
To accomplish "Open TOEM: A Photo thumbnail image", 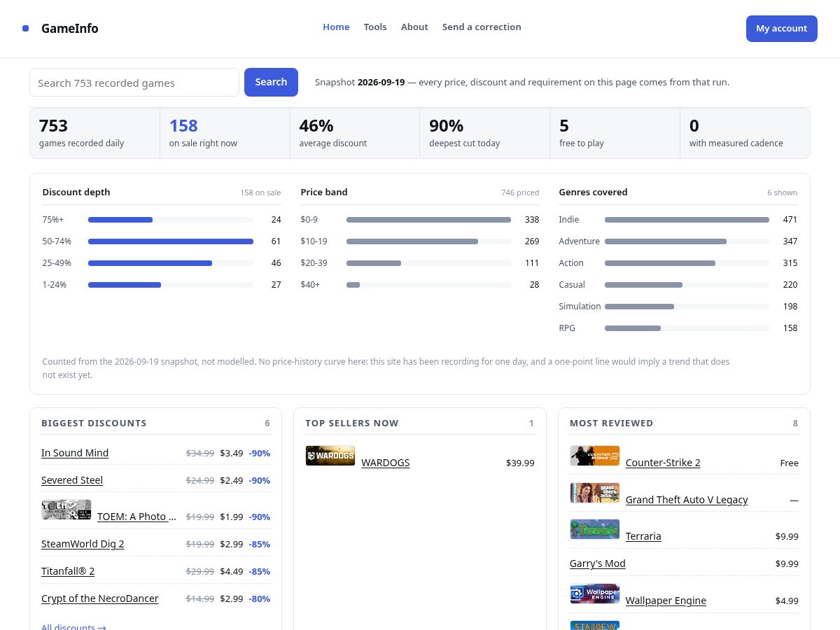I will click(x=66, y=510).
